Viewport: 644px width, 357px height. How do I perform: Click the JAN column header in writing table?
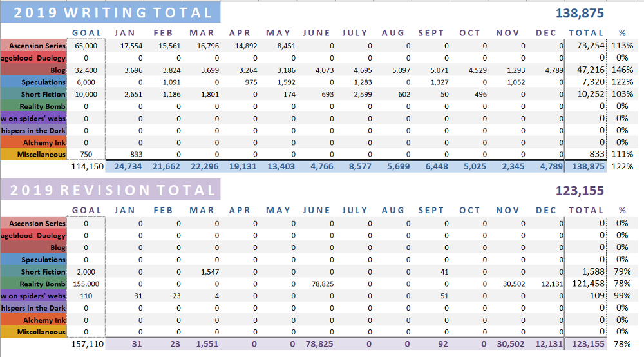tap(124, 33)
